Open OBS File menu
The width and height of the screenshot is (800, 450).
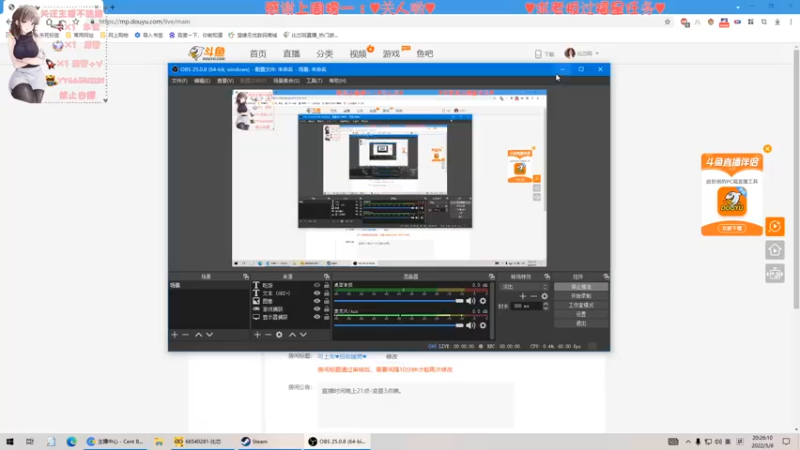click(179, 81)
